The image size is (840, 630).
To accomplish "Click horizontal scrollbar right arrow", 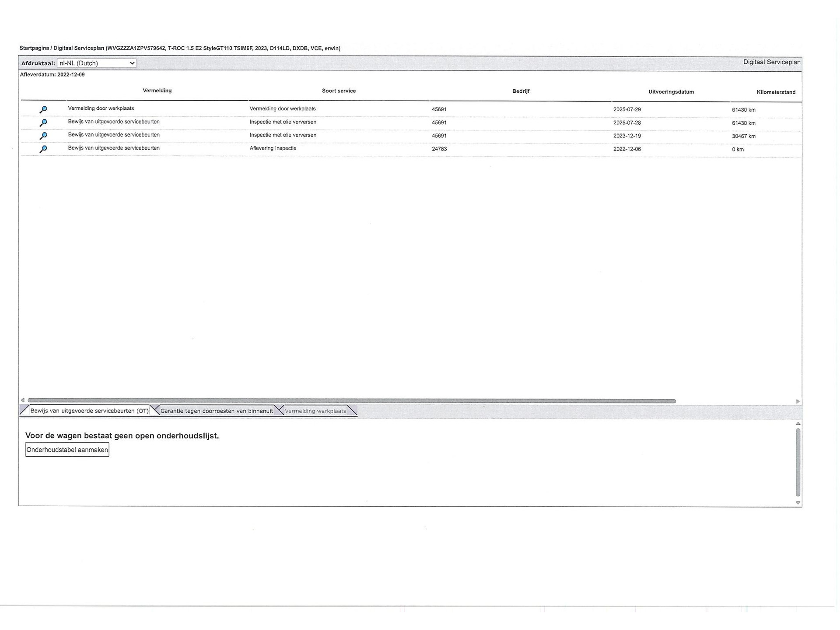I will coord(798,401).
